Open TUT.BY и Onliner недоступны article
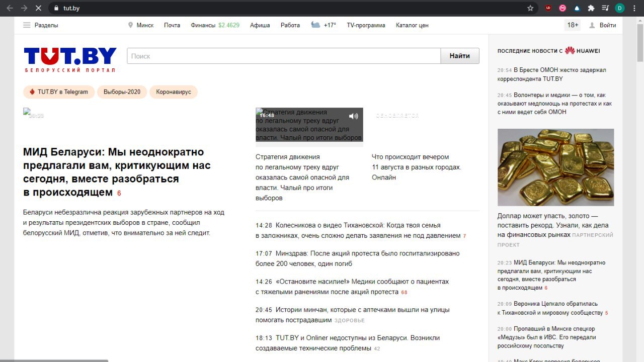This screenshot has height=362, width=644. (348, 343)
